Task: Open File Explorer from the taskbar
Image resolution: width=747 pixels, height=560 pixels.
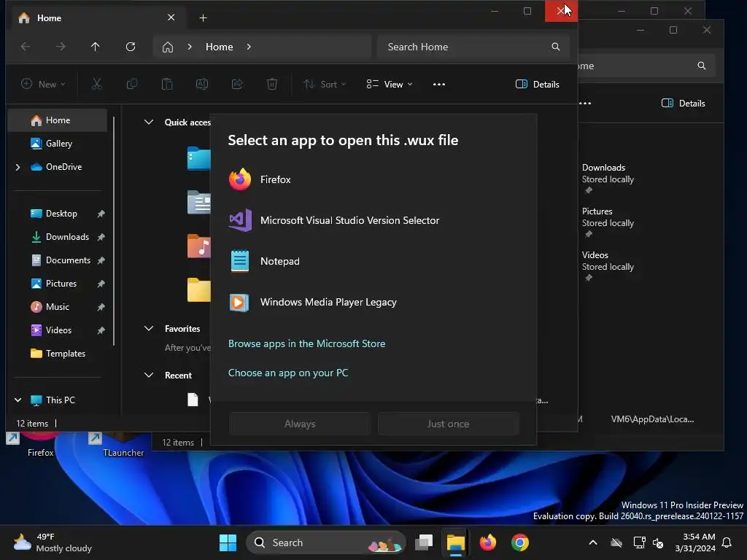Action: tap(455, 542)
